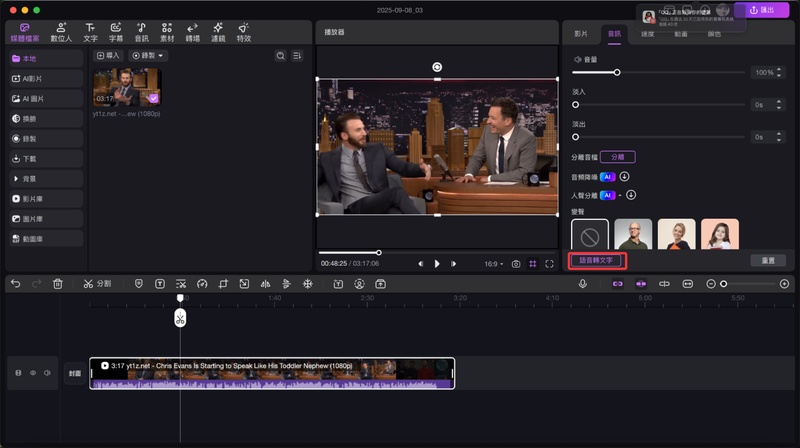Screen dimensions: 800x448
Task: Enter fullscreen preview mode
Action: [549, 264]
